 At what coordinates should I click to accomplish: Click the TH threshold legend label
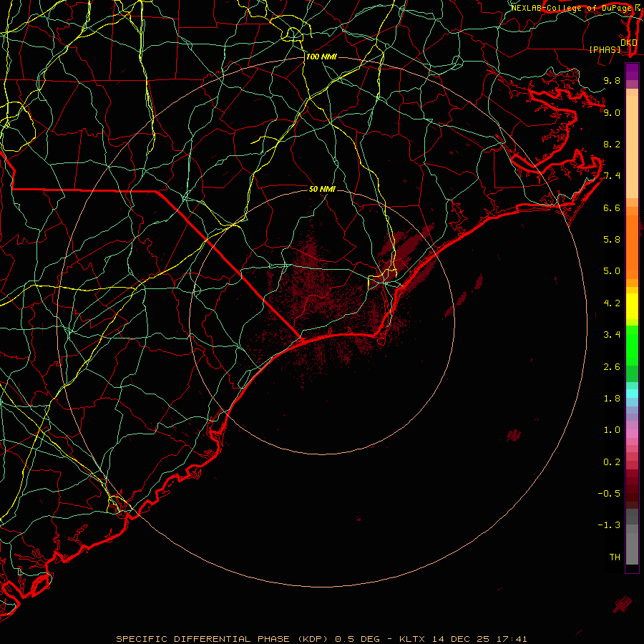(615, 557)
